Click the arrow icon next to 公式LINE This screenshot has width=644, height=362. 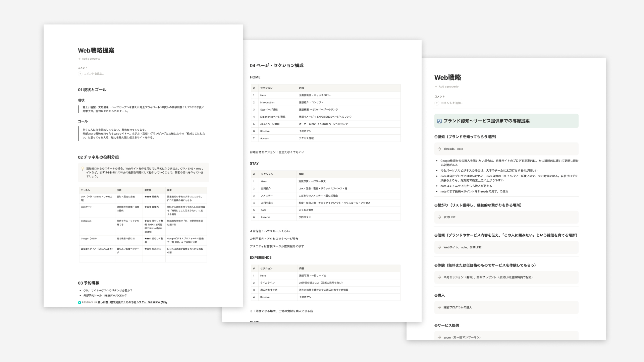click(439, 217)
